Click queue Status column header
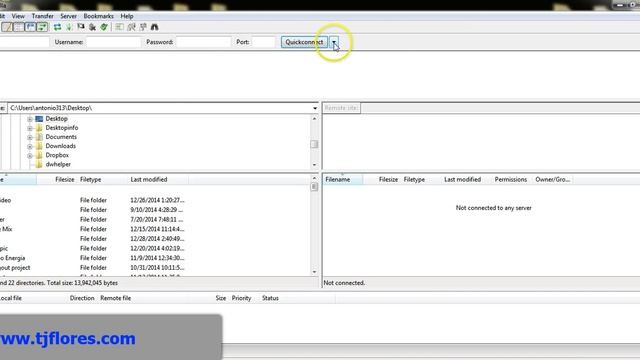 (x=270, y=298)
